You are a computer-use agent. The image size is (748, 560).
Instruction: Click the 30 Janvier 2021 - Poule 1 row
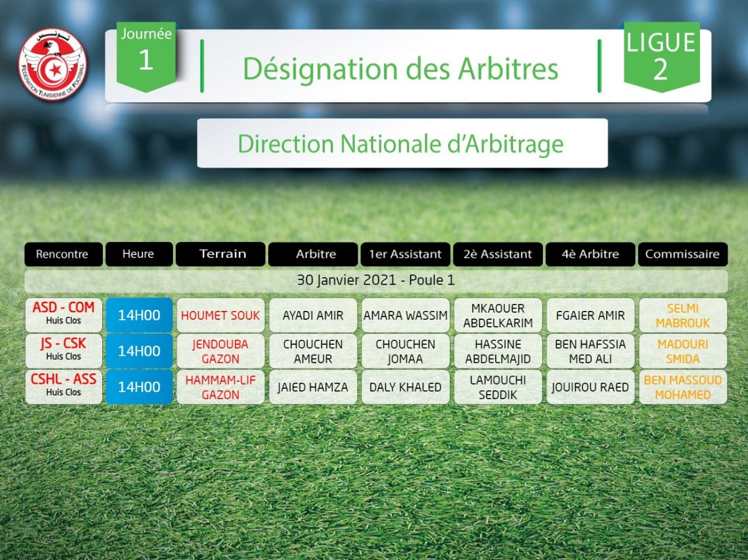tap(376, 281)
